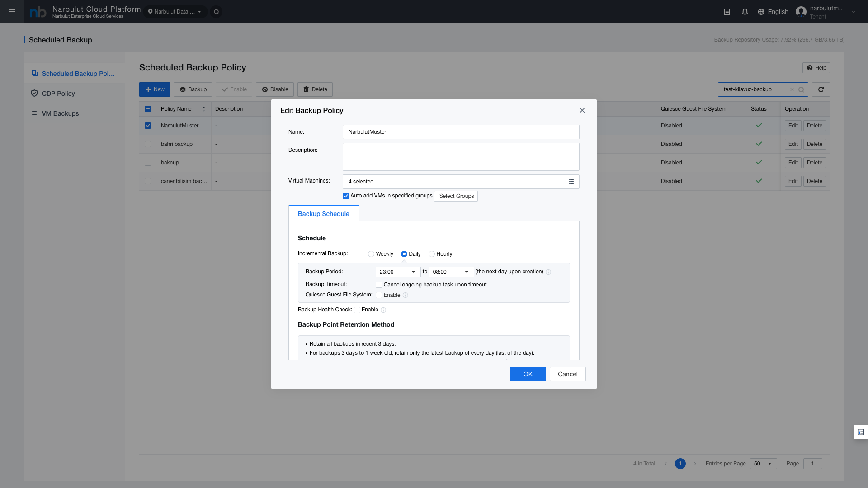
Task: Open the virtual machines list icon
Action: [x=571, y=182]
